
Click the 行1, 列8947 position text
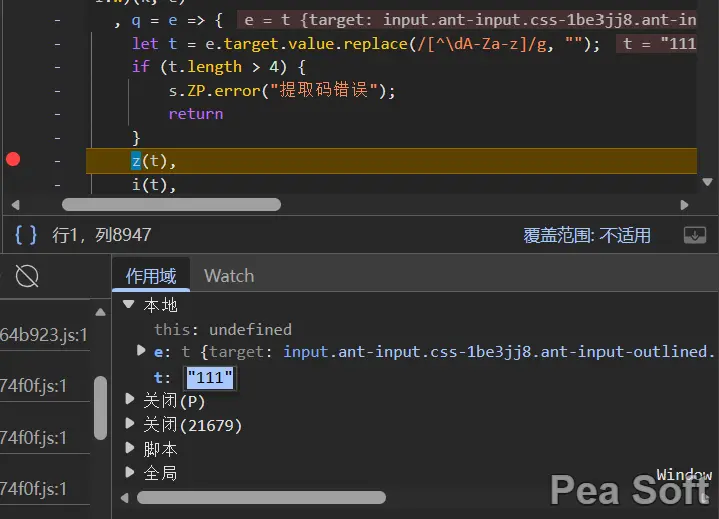(x=101, y=235)
